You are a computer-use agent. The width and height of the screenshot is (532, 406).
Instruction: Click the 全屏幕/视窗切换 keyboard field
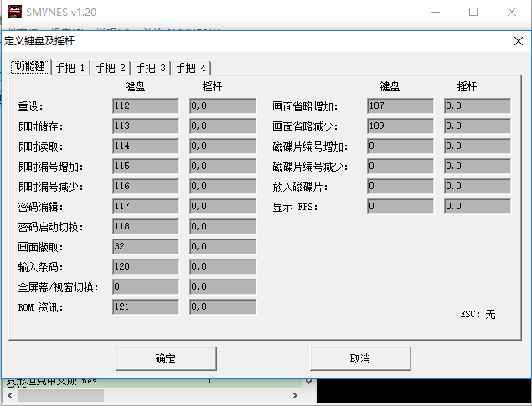pos(146,286)
